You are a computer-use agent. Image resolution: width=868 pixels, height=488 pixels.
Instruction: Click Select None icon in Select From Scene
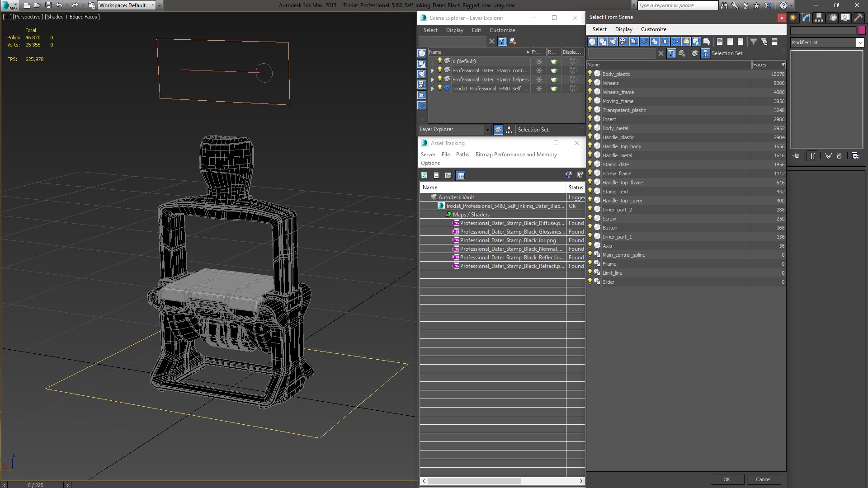(730, 42)
